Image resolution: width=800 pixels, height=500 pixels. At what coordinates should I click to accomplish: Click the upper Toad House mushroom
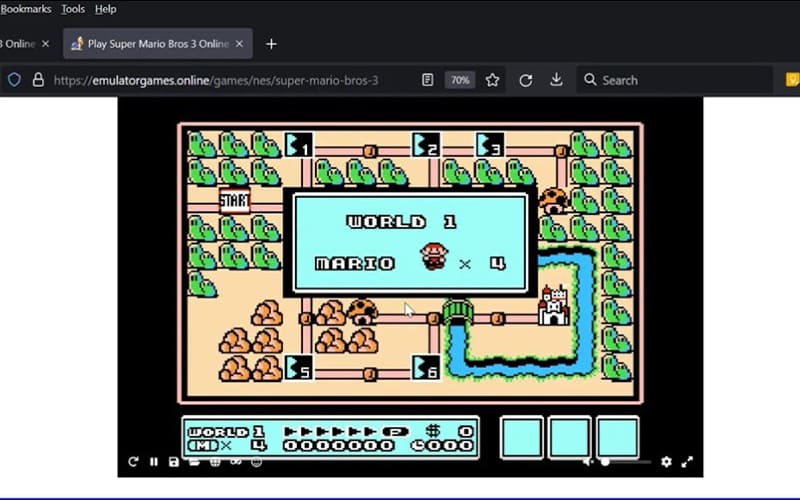coord(554,200)
